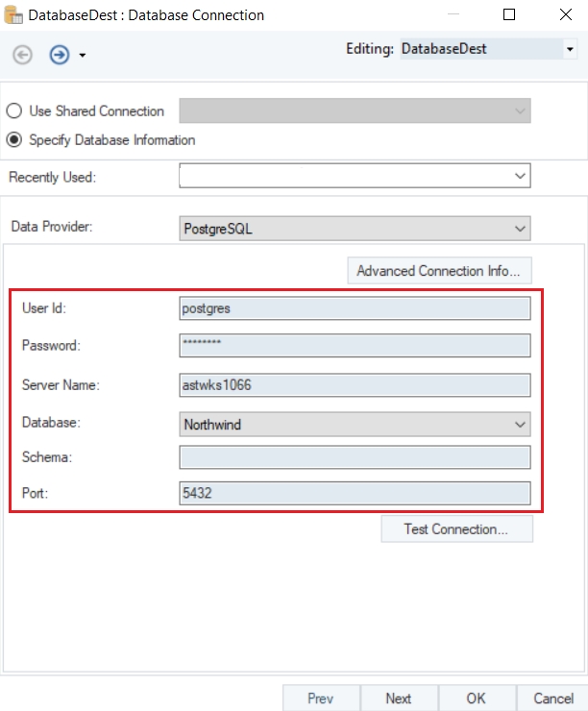The image size is (588, 711).
Task: Expand the Recently Used dropdown
Action: (x=520, y=176)
